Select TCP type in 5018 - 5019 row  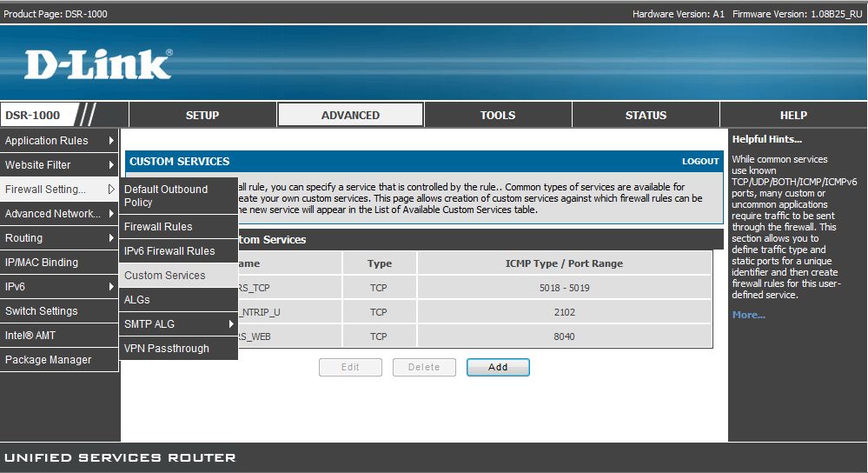379,288
